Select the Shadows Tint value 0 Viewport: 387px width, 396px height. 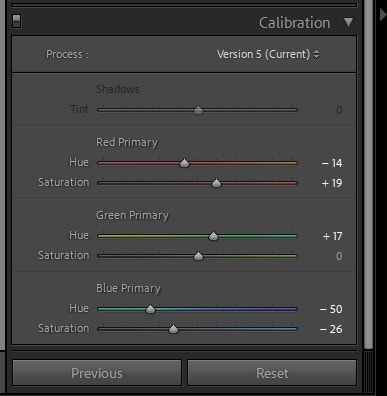339,110
